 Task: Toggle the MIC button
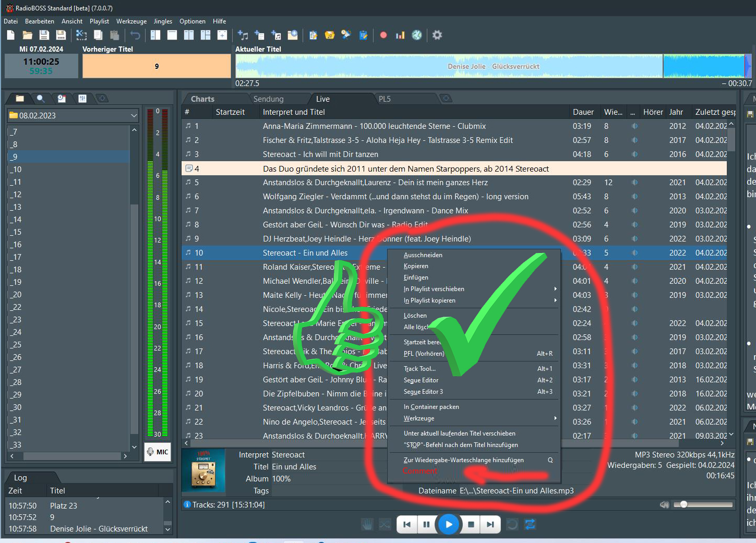tap(157, 452)
